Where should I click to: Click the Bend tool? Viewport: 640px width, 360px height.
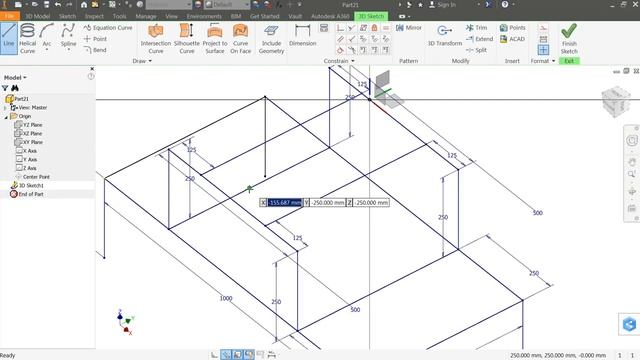click(95, 50)
